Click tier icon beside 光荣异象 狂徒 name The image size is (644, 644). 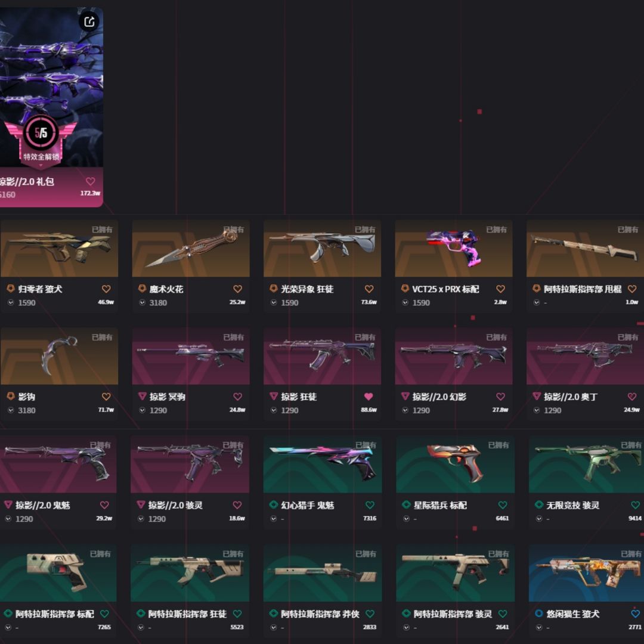tap(274, 289)
